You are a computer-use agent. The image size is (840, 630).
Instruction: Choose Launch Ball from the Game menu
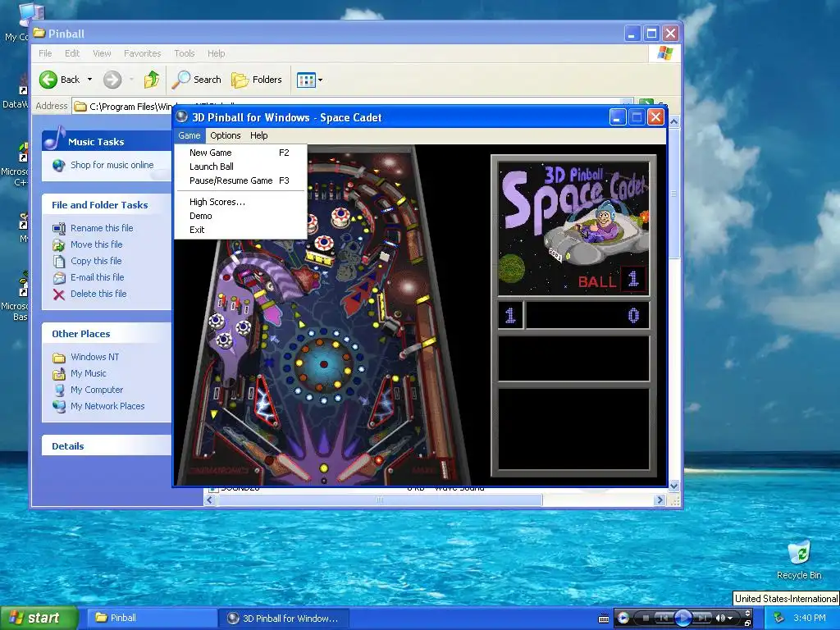click(x=240, y=167)
